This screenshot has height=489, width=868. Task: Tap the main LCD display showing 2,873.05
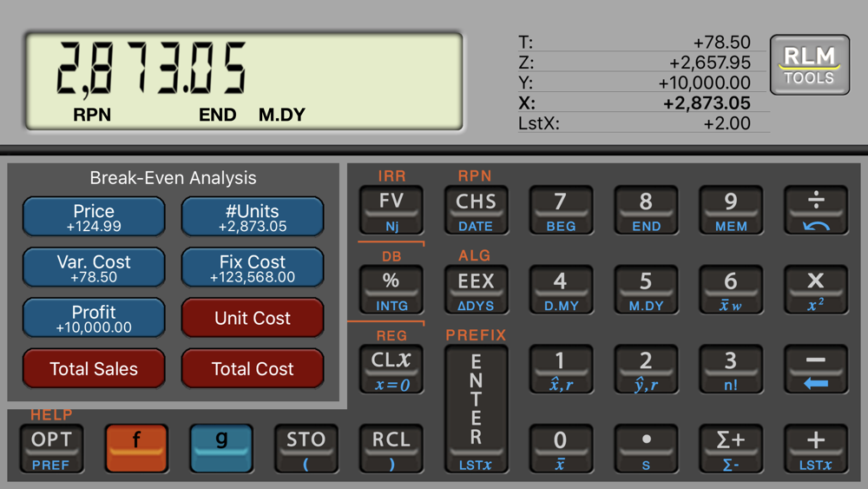coord(244,82)
